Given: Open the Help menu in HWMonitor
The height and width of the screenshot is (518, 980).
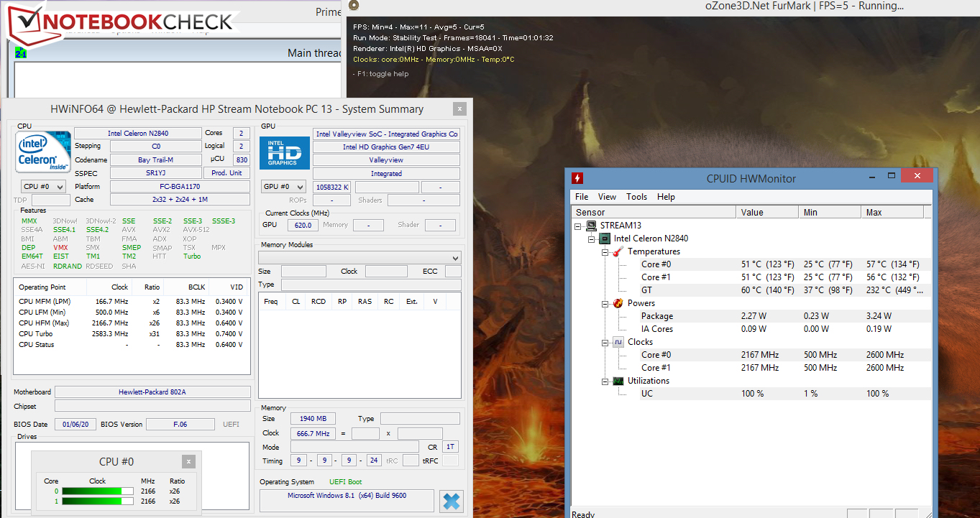Looking at the screenshot, I should pyautogui.click(x=666, y=197).
